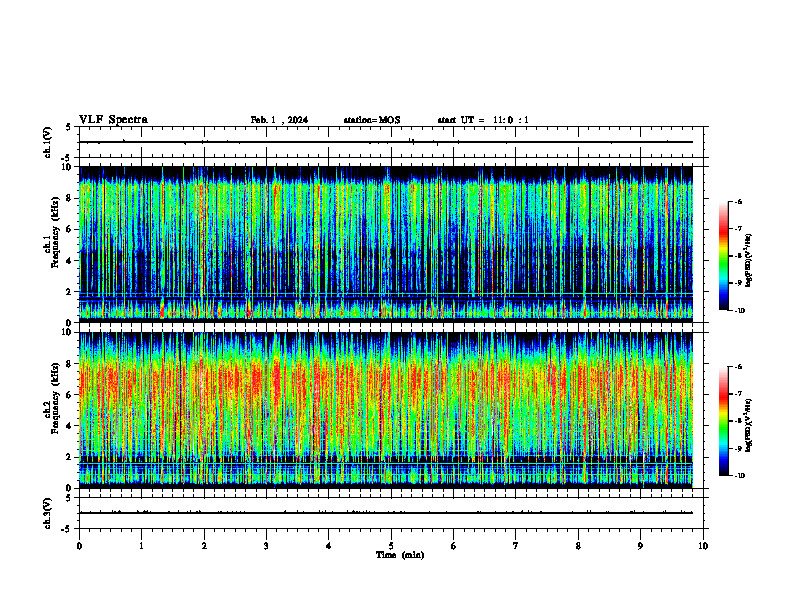This screenshot has width=792, height=612.
Task: Click the time axis tick label "5"
Action: 391,546
